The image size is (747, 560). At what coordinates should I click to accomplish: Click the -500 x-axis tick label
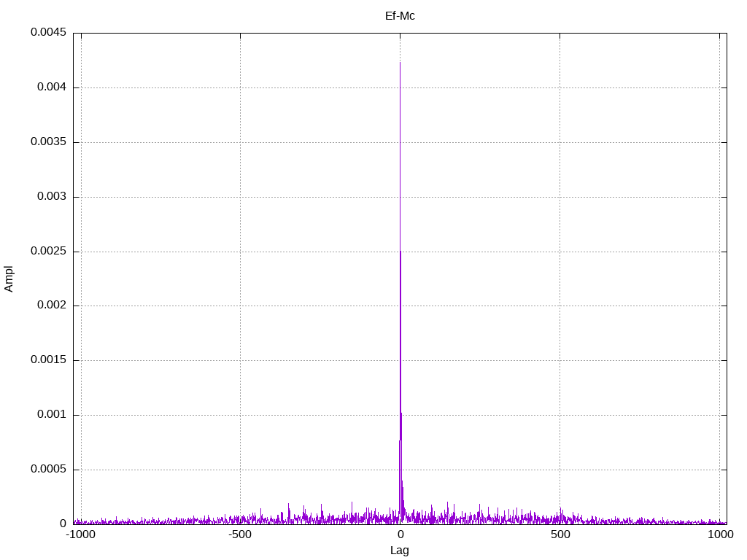coord(239,534)
